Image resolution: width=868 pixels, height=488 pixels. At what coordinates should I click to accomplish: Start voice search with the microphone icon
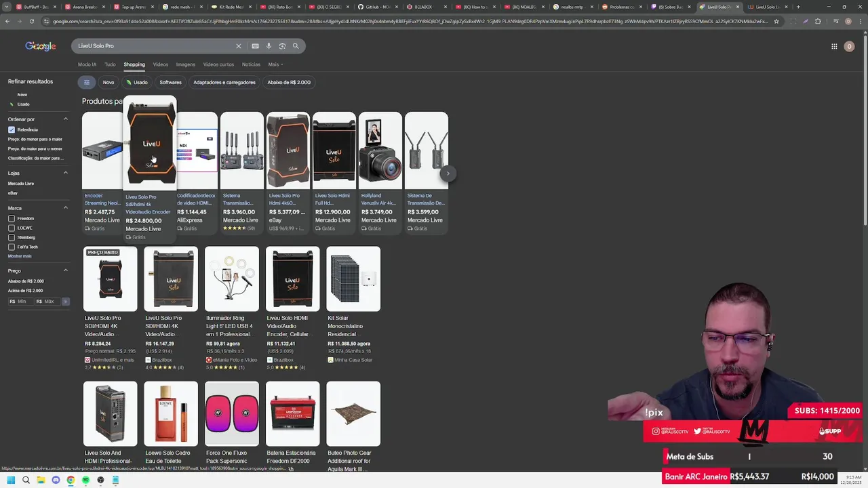[269, 46]
